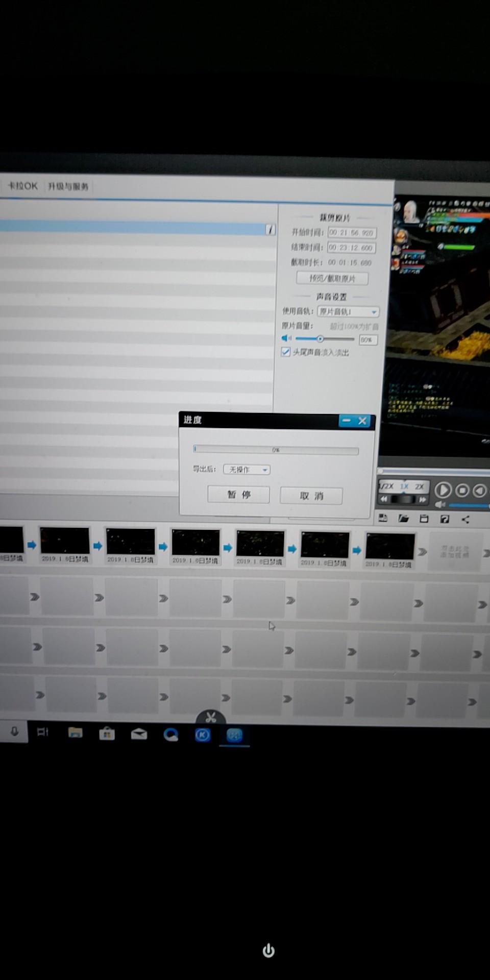Open Microsoft Store from the taskbar
490x980 pixels.
(x=107, y=733)
